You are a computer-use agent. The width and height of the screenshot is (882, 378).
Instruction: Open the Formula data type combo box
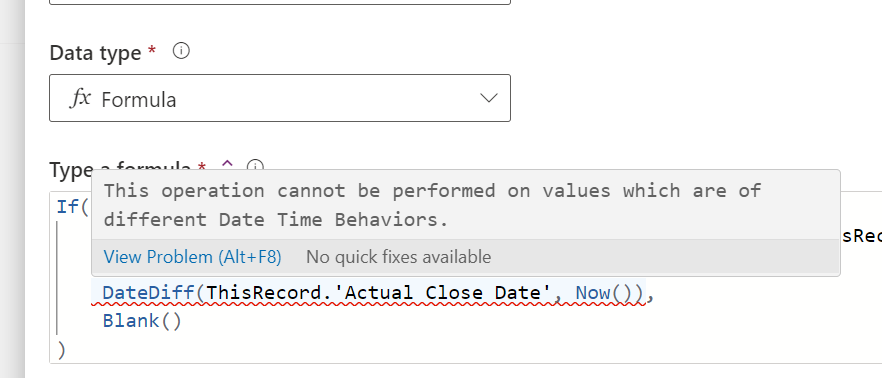pyautogui.click(x=280, y=98)
